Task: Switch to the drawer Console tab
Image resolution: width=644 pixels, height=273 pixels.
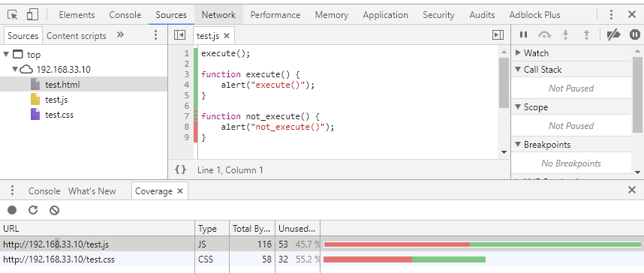Action: pyautogui.click(x=44, y=191)
